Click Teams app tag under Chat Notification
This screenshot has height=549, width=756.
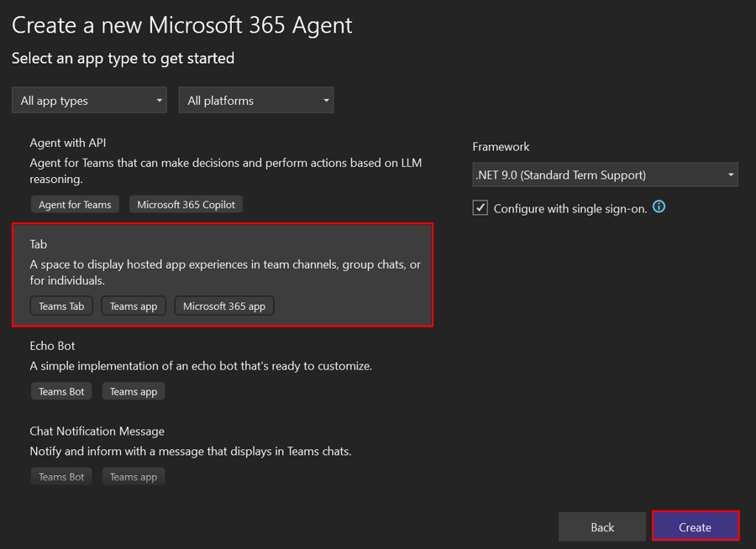pos(134,477)
